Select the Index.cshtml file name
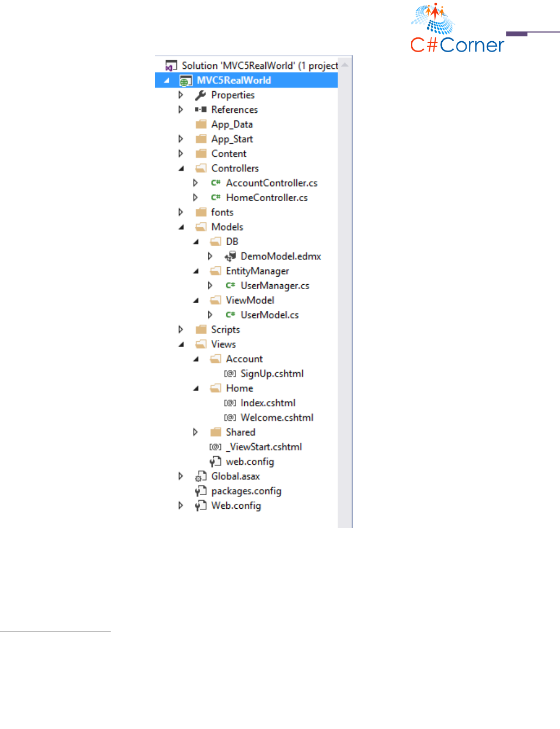 (268, 403)
